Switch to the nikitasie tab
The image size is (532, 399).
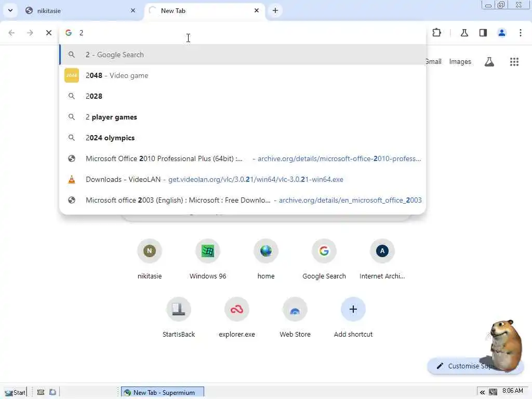click(x=81, y=10)
